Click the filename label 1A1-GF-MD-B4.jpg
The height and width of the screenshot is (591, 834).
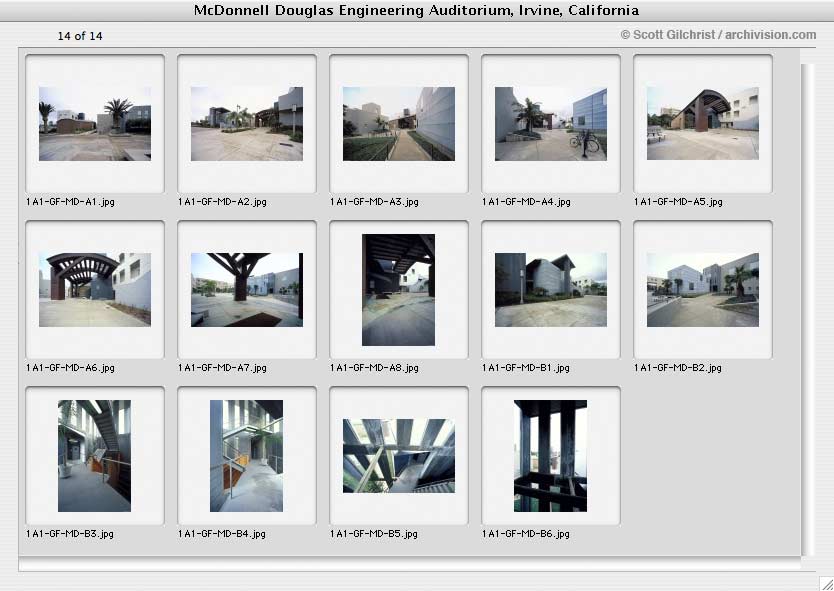coord(222,534)
